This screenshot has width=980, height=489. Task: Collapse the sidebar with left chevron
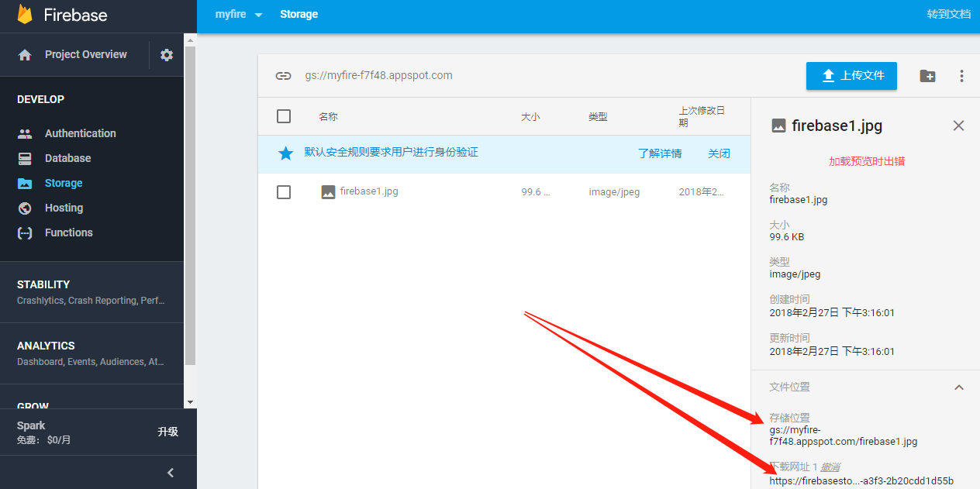pyautogui.click(x=171, y=473)
